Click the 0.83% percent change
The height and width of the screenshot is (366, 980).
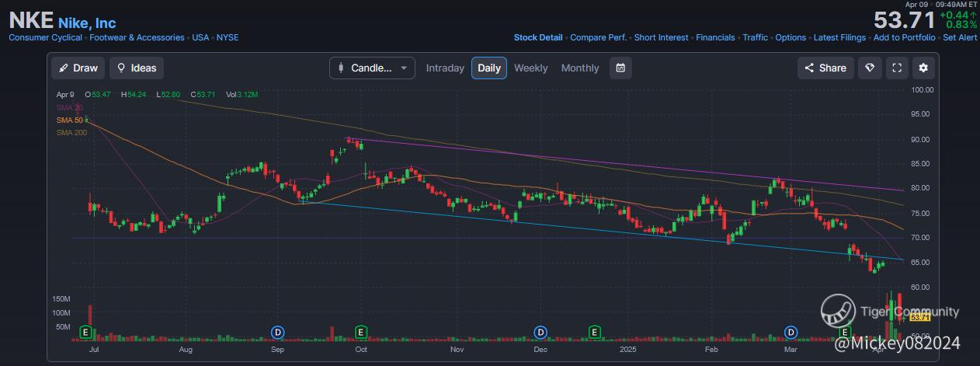tap(960, 25)
